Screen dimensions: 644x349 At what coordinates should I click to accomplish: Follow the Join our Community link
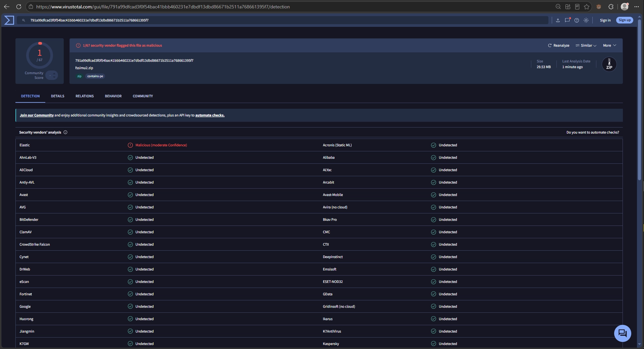(x=37, y=115)
